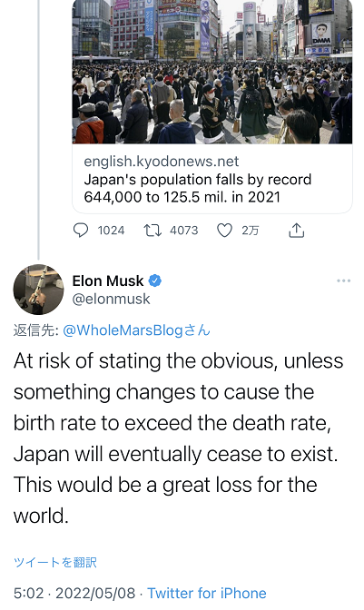This screenshot has height=610, width=364.
Task: Click the 4073 retweet count
Action: [x=184, y=231]
